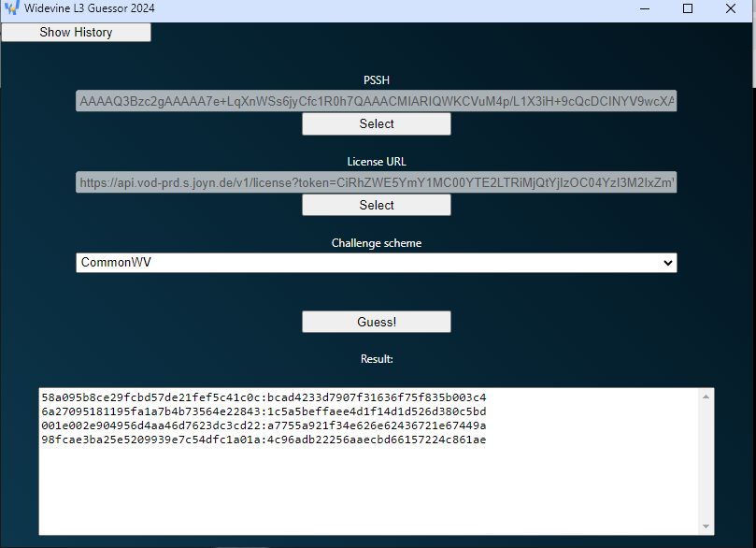Click the key line starting with 001e002e
The height and width of the screenshot is (548, 756).
(264, 425)
